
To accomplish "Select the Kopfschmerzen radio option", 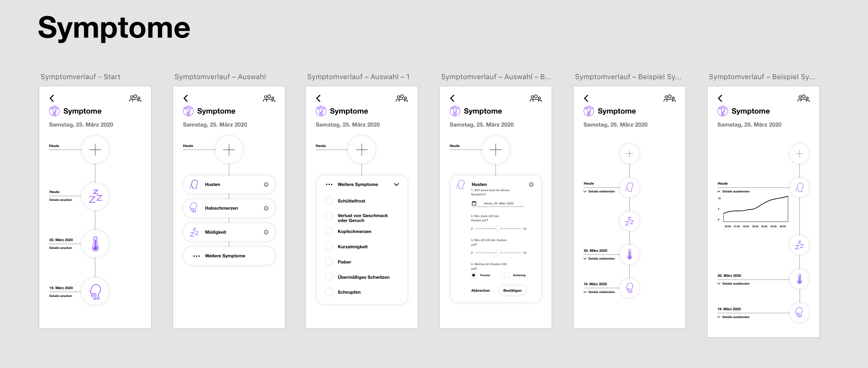I will 329,232.
